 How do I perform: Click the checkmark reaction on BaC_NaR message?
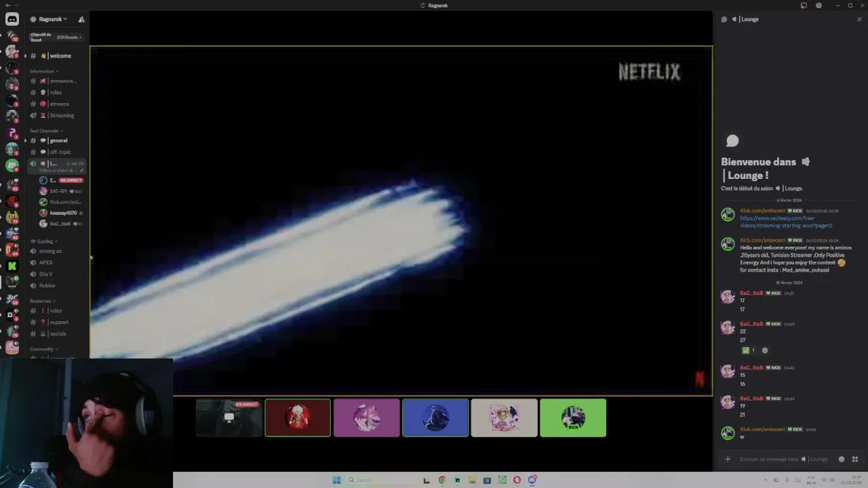coord(749,350)
